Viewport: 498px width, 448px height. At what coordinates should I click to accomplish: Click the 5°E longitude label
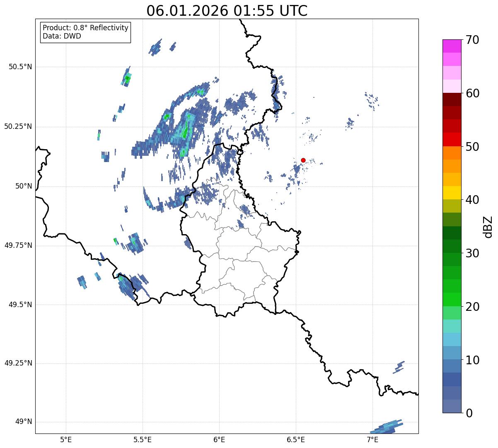coord(66,439)
